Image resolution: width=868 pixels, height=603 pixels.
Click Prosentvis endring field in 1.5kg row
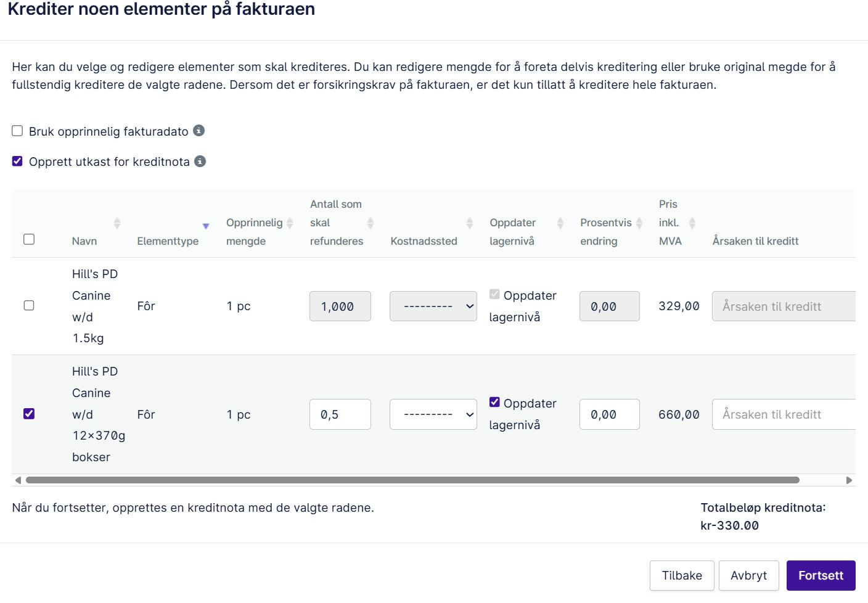(x=610, y=306)
